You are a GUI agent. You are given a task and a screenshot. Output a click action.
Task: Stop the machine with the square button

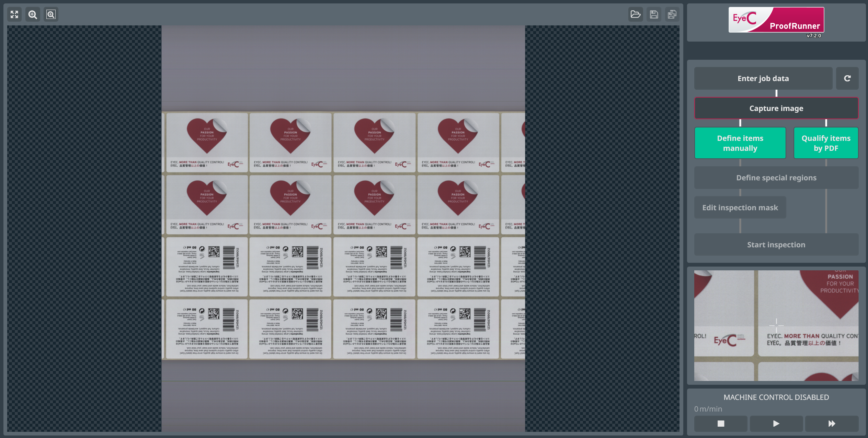[721, 424]
